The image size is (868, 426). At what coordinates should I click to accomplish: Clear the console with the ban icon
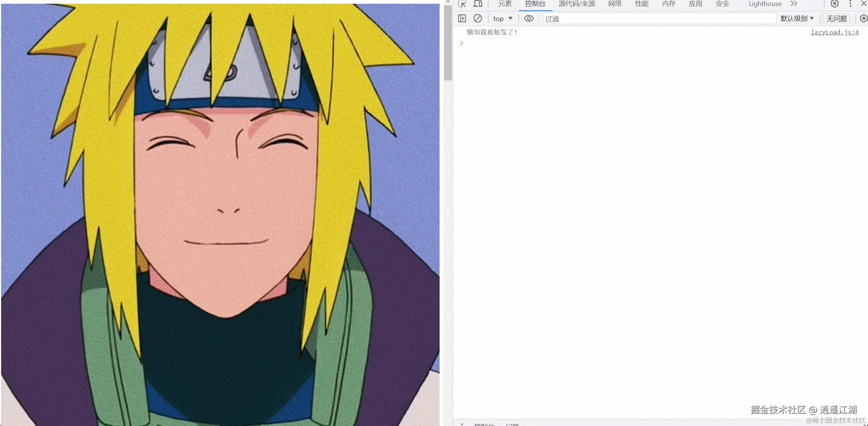pos(477,18)
